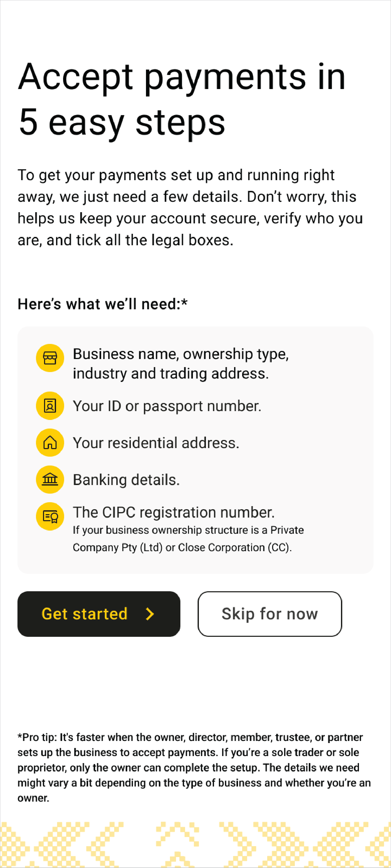Select the Accept payments heading

(182, 98)
